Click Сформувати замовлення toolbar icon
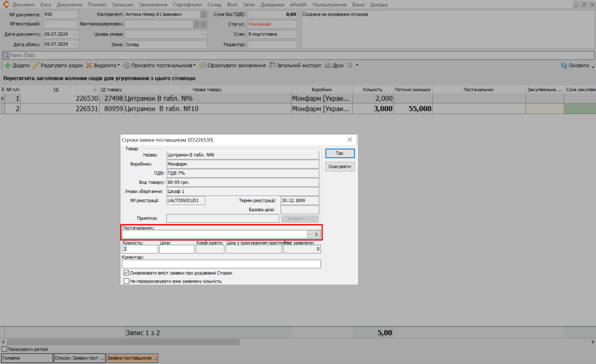This screenshot has width=596, height=364. click(x=203, y=65)
